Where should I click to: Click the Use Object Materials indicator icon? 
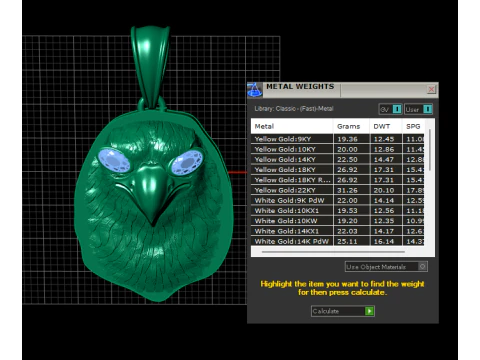(x=422, y=267)
